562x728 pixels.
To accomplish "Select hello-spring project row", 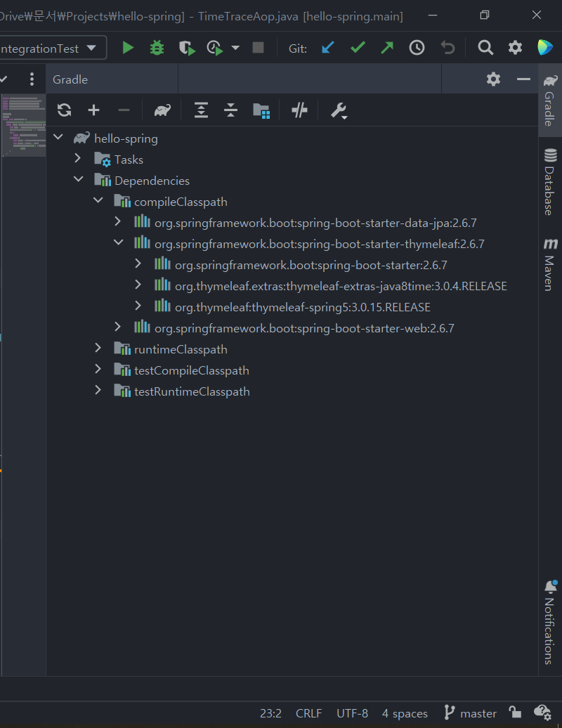I will click(292, 138).
